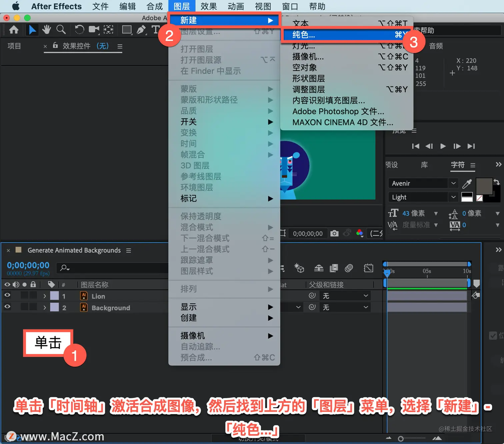This screenshot has width=504, height=444.
Task: Open the 编辑 menu
Action: pyautogui.click(x=127, y=6)
